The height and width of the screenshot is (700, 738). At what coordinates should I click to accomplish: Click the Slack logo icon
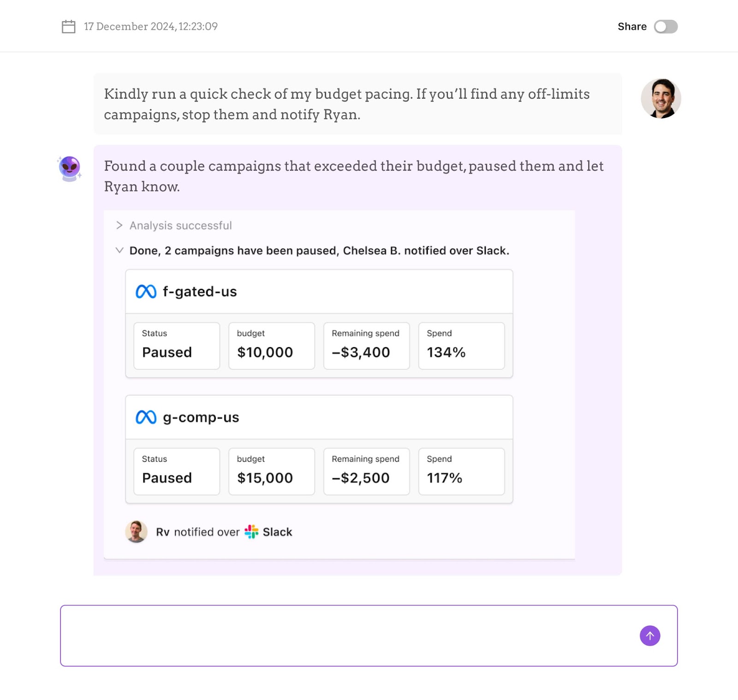point(251,532)
